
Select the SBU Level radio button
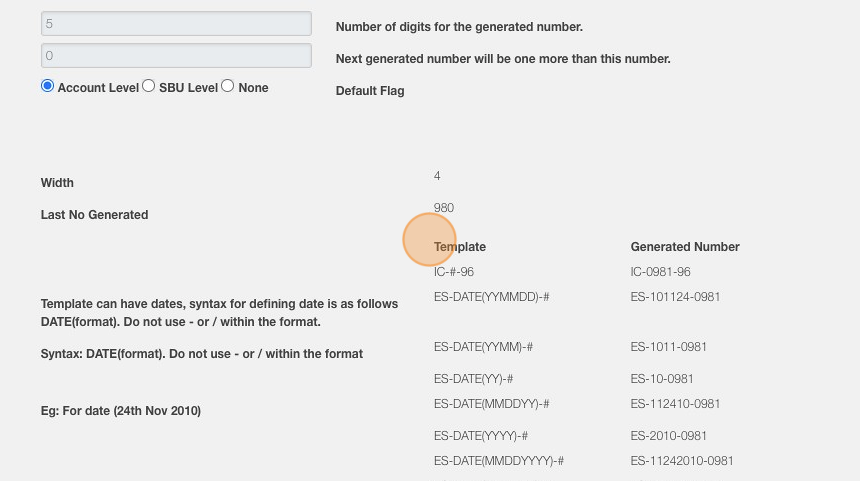point(149,86)
